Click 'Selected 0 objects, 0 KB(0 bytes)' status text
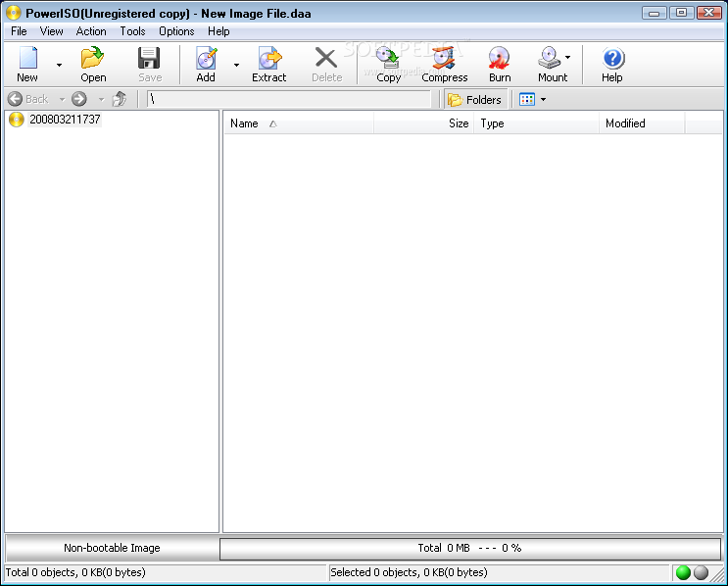Screen dimensions: 728x586 (409, 572)
